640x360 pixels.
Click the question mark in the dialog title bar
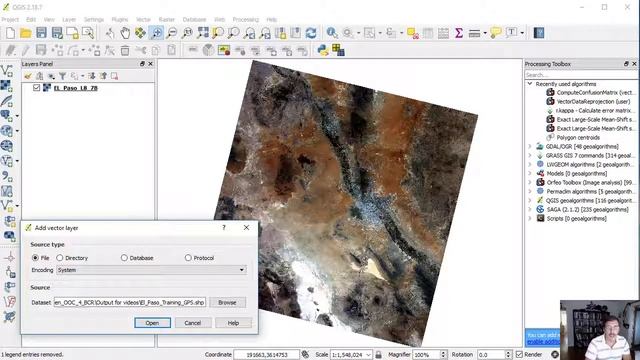[224, 228]
